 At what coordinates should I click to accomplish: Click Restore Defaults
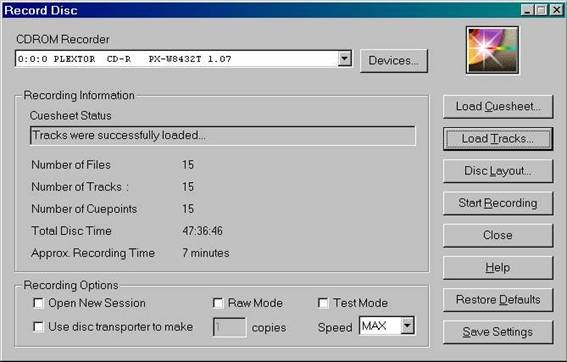click(498, 299)
